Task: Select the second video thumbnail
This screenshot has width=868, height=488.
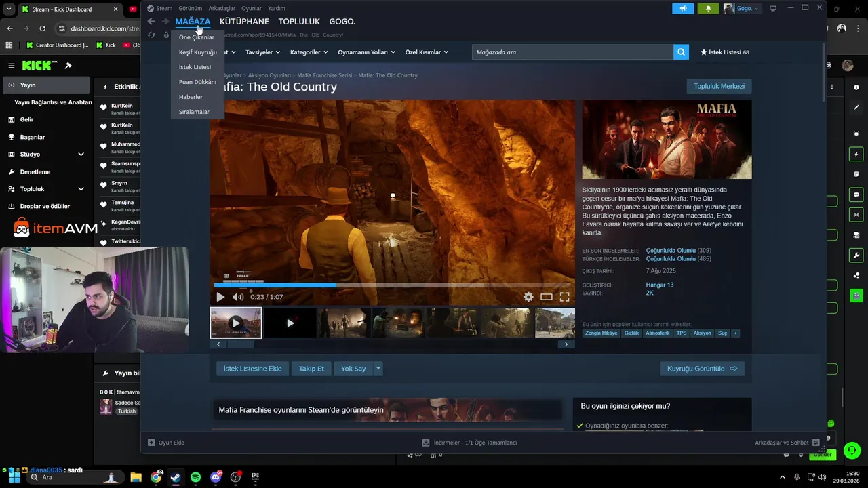Action: click(x=290, y=323)
